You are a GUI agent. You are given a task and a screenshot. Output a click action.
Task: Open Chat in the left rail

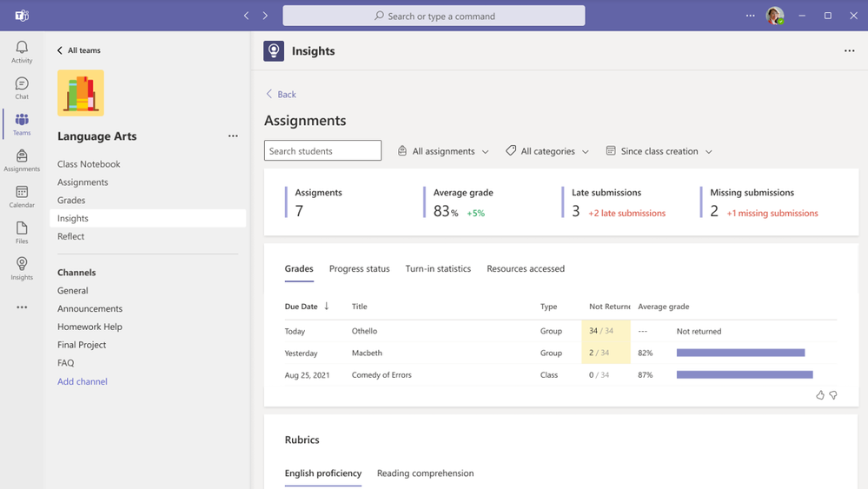[22, 89]
